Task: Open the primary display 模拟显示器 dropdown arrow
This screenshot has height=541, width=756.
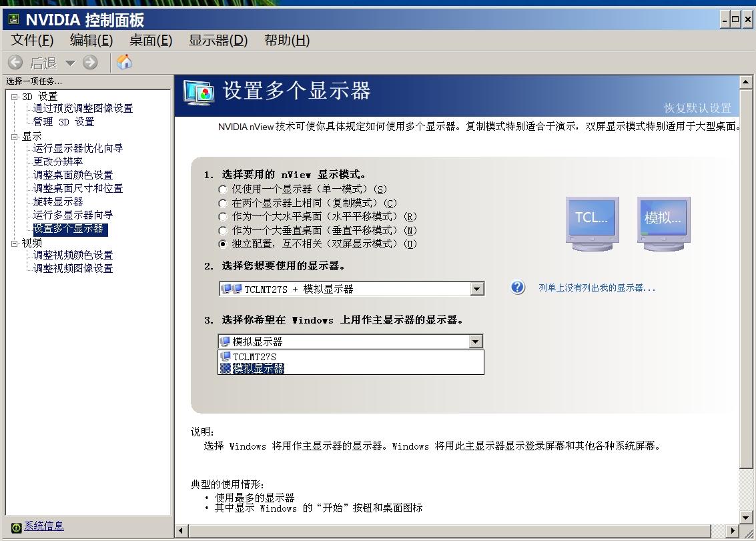Action: coord(476,342)
